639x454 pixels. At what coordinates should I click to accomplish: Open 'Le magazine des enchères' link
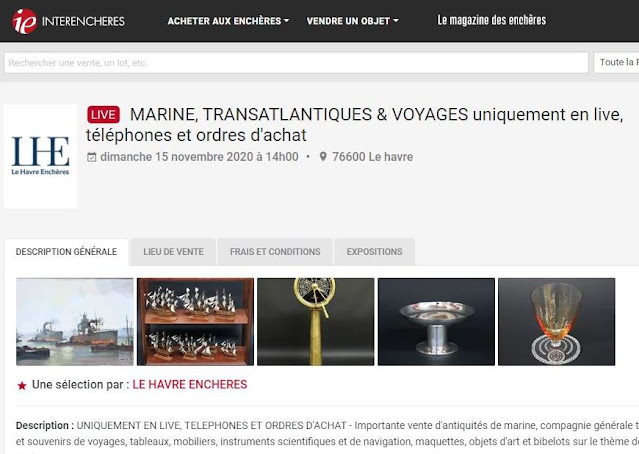tap(491, 20)
